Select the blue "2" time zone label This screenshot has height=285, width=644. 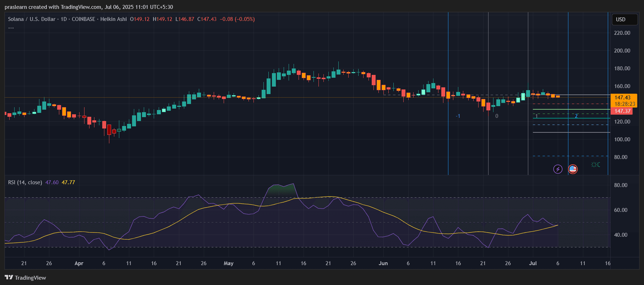576,116
